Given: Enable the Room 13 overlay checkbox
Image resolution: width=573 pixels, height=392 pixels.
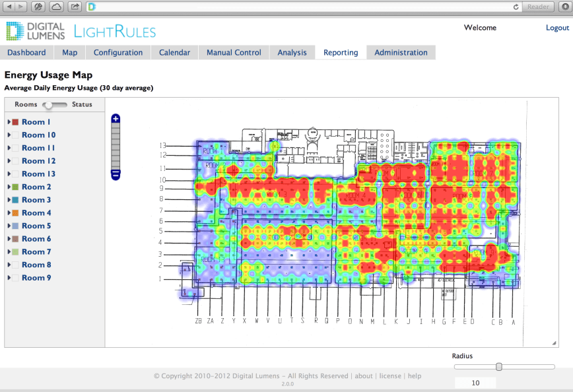Looking at the screenshot, I should 14,174.
